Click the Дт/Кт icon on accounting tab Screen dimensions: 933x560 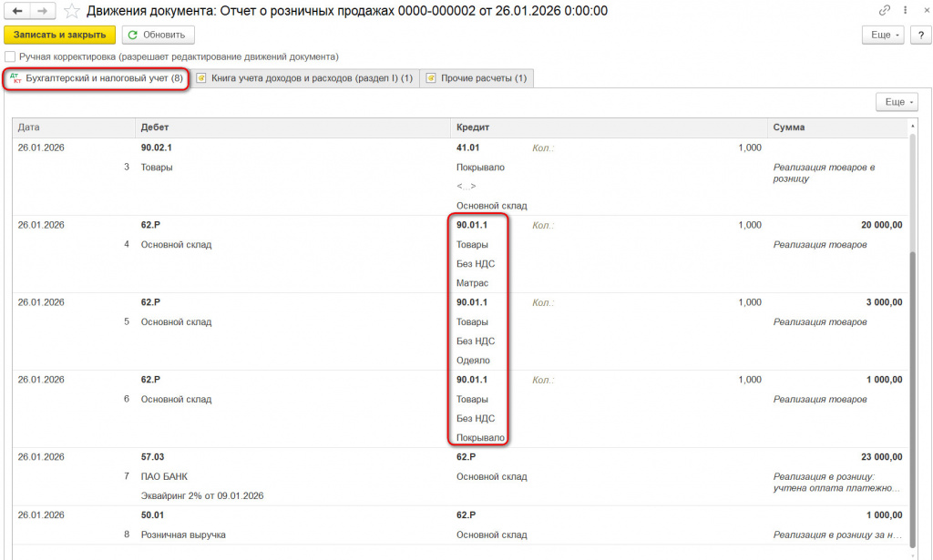pyautogui.click(x=16, y=78)
